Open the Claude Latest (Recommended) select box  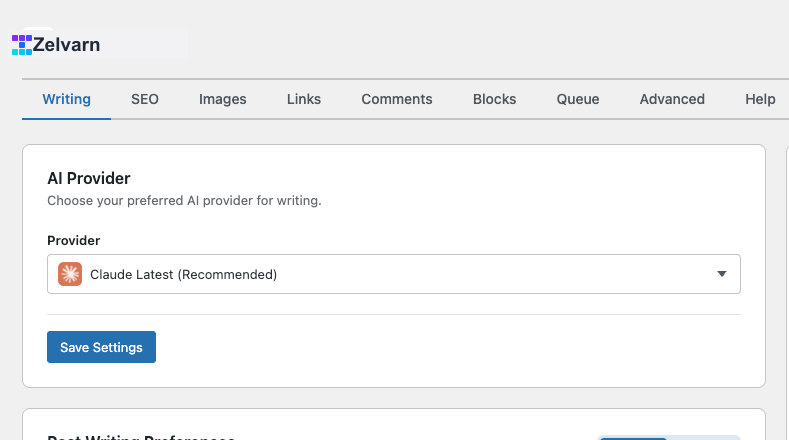point(393,274)
